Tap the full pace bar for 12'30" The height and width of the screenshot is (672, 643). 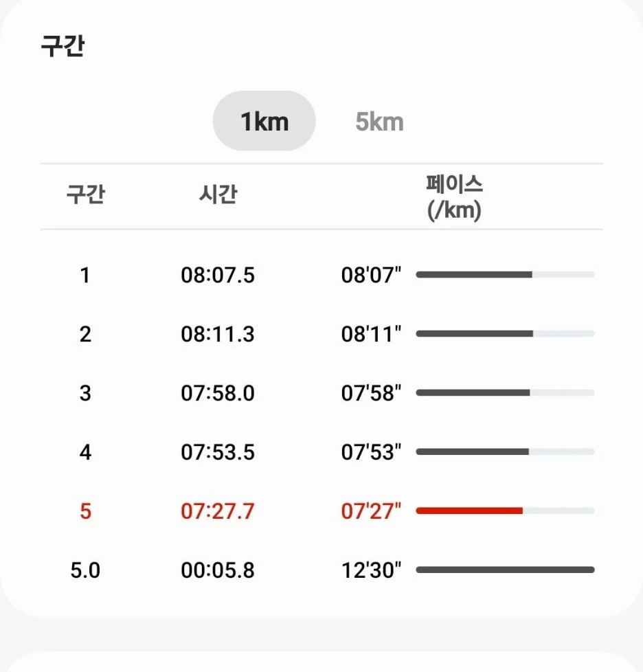pos(505,570)
